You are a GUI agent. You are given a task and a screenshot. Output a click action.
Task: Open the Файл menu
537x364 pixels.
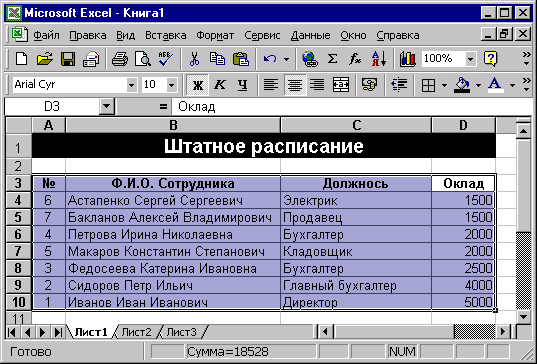(x=46, y=35)
